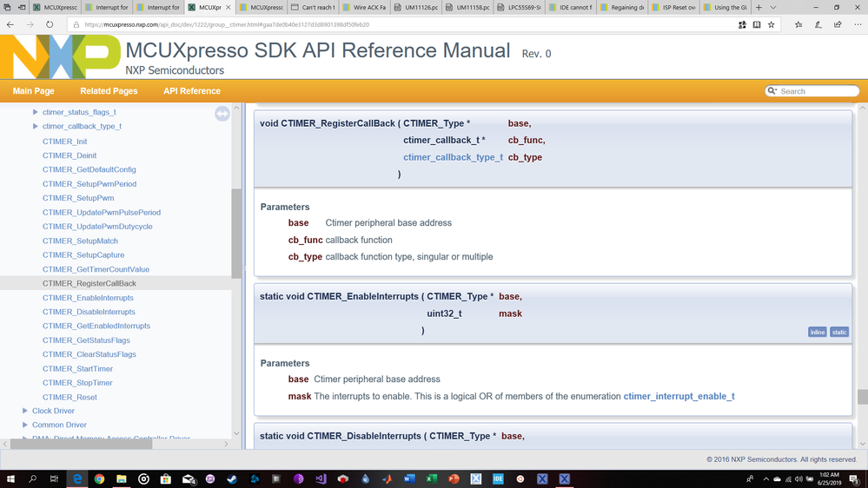Open the Windows Start menu
This screenshot has height=488, width=868.
click(10, 478)
